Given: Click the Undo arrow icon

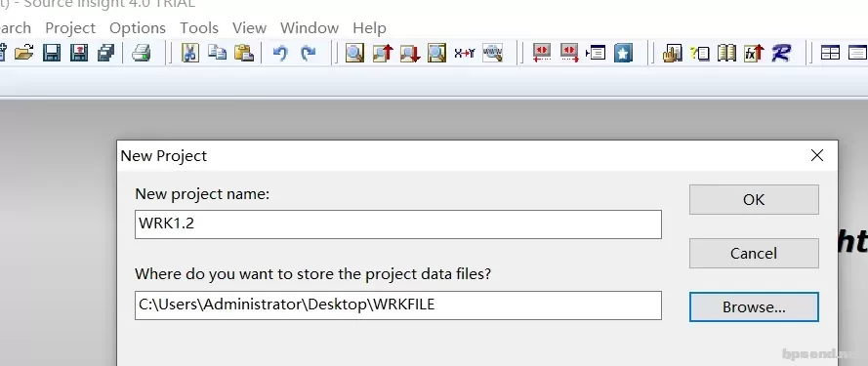Looking at the screenshot, I should click(280, 53).
